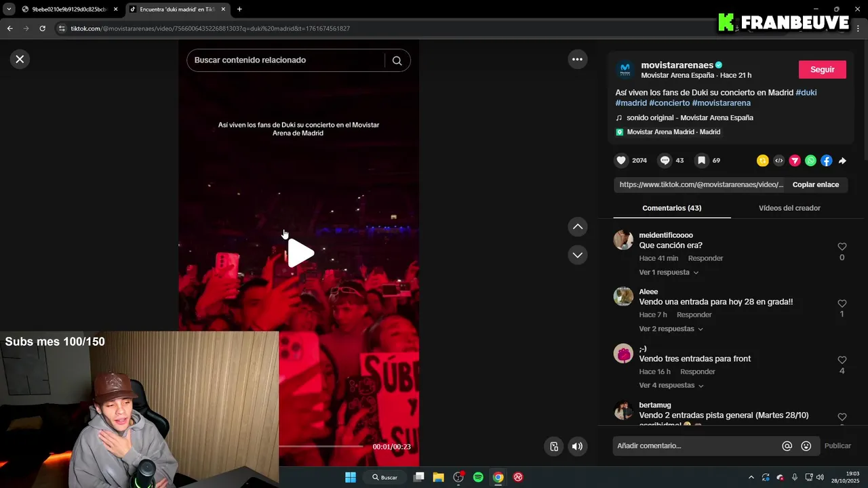Share the video on Facebook

click(826, 161)
